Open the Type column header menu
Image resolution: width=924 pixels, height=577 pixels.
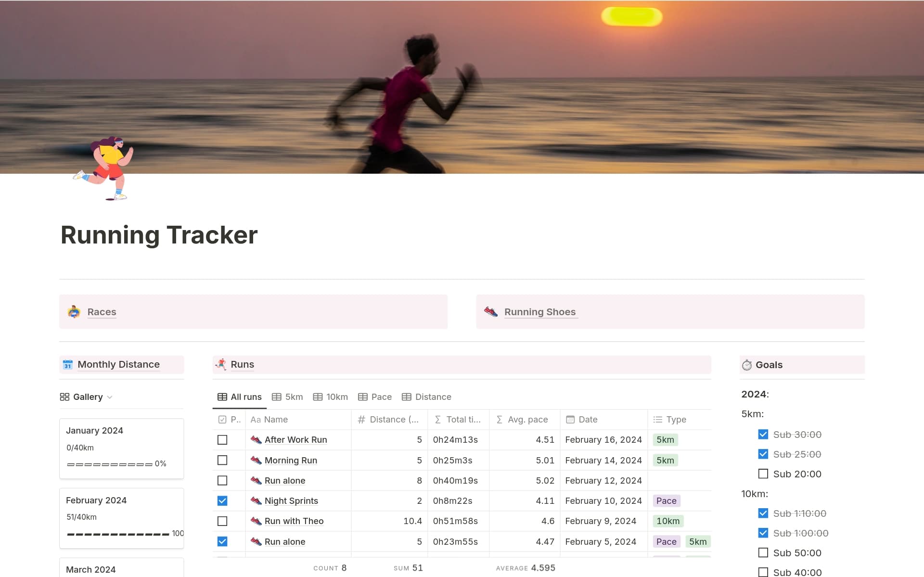[676, 420]
